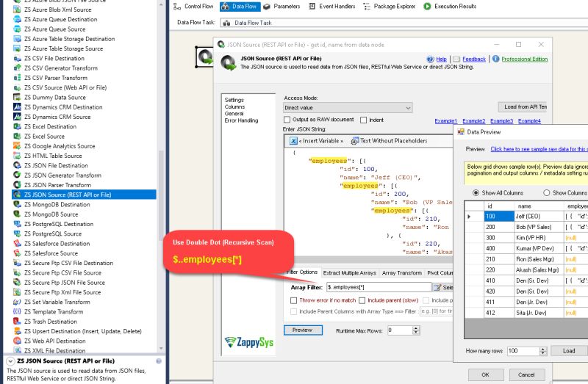Click the ZS CSV File Destination icon
This screenshot has width=588, height=384.
pos(17,58)
